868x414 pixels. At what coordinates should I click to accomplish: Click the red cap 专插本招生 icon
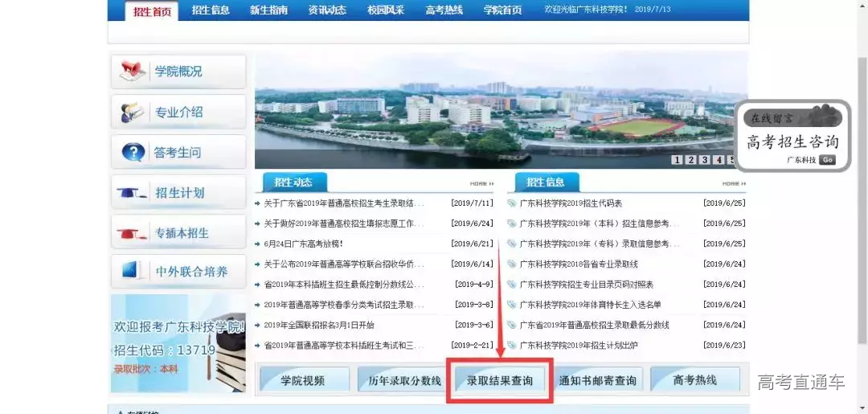tap(133, 233)
